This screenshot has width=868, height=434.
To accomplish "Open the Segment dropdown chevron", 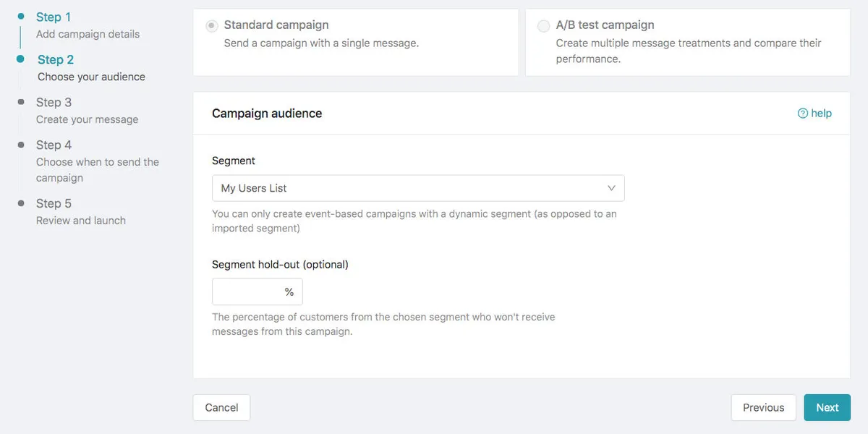I will click(611, 188).
